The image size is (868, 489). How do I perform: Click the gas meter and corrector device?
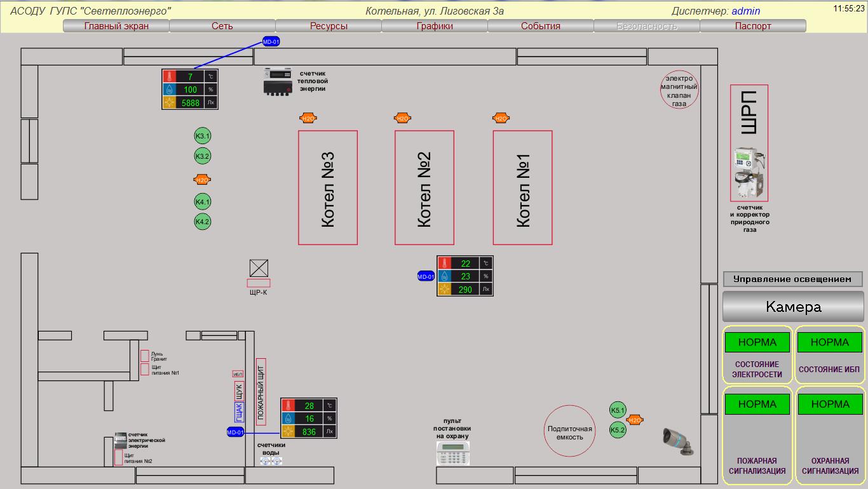coord(749,173)
